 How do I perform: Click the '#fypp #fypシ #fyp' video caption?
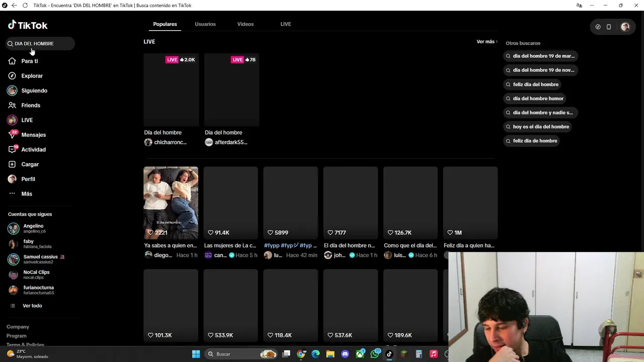point(290,245)
